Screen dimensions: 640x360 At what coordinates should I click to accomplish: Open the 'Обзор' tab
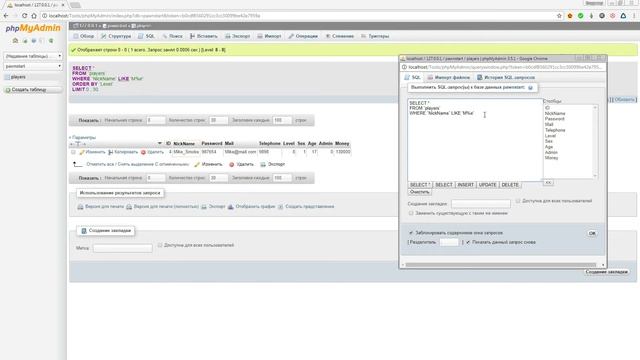tap(84, 36)
